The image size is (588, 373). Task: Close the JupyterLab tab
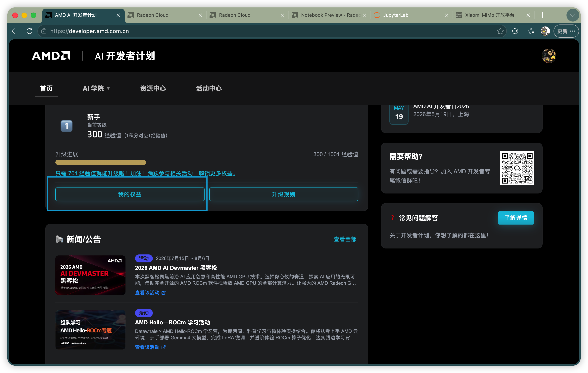[x=447, y=15]
